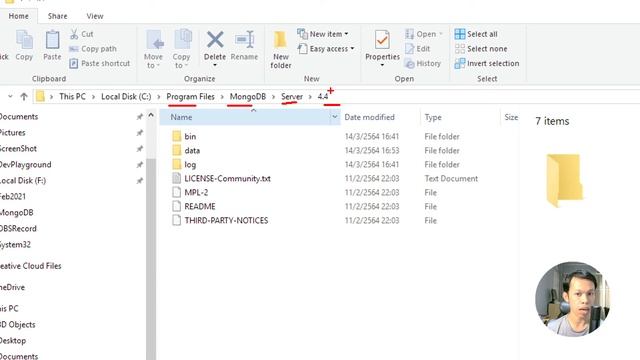Click the pin icon beside ScreenShot

tap(140, 149)
